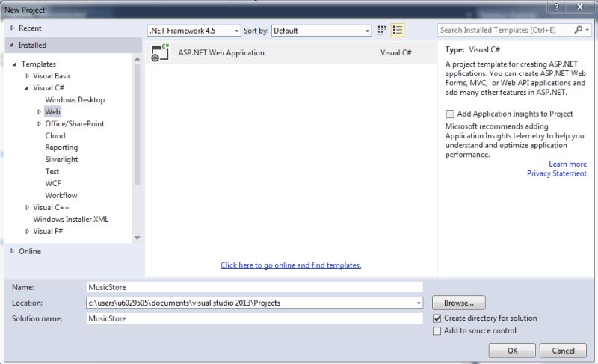Open the Learn more link
This screenshot has height=364, width=598.
(567, 164)
